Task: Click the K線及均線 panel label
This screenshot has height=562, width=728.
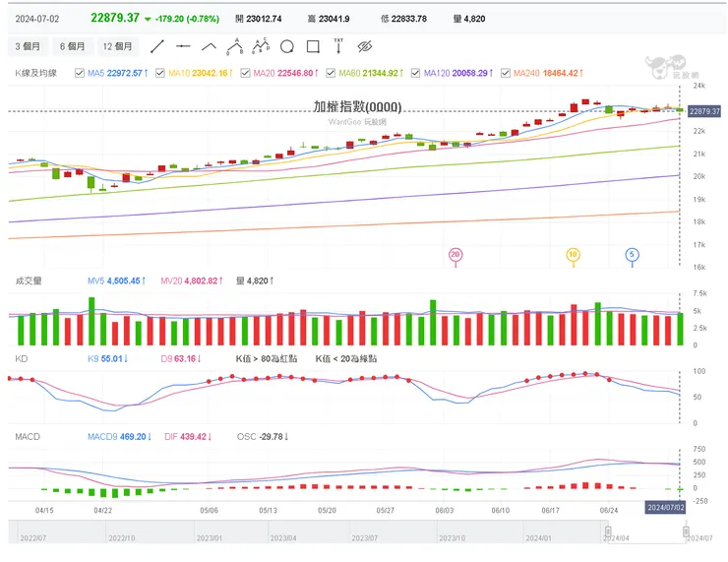Action: click(36, 73)
